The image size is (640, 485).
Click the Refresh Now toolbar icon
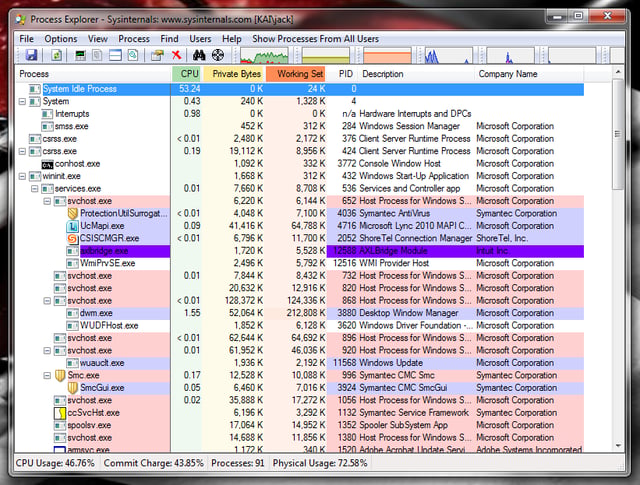pyautogui.click(x=56, y=55)
